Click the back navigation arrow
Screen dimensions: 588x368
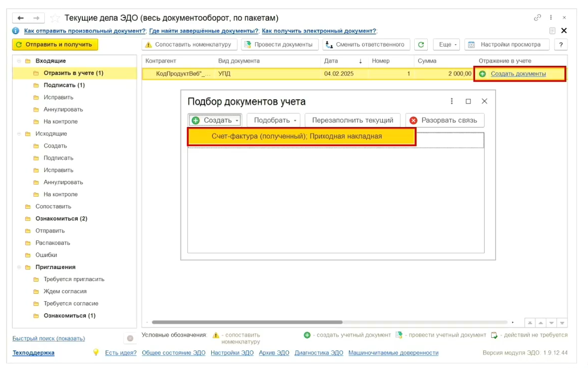click(x=21, y=18)
